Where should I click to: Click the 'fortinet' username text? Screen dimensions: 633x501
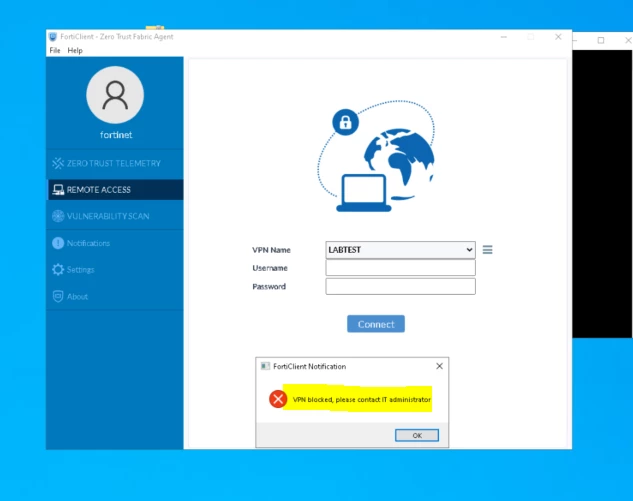point(116,135)
